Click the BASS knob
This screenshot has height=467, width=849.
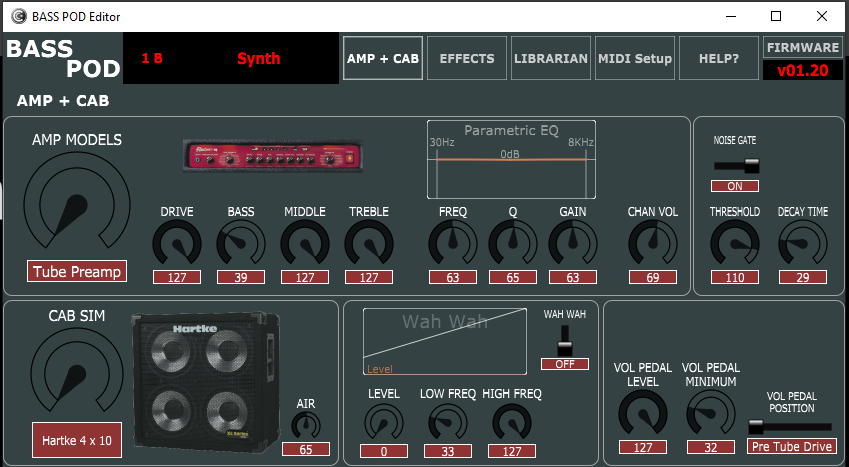coord(241,244)
